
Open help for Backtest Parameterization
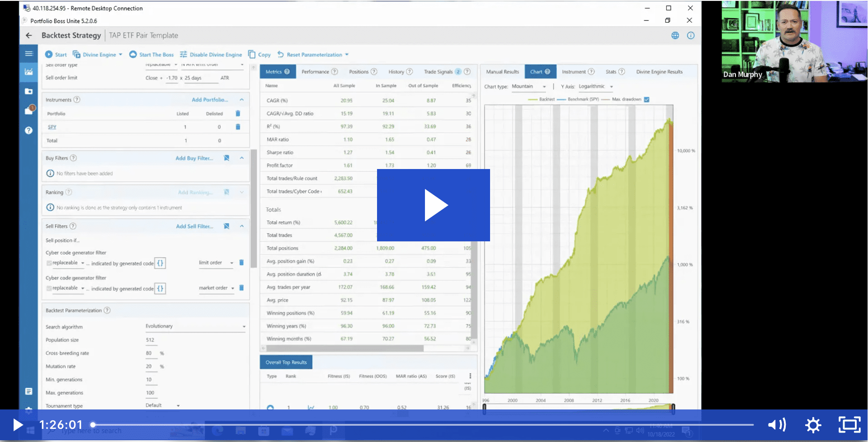pos(107,310)
